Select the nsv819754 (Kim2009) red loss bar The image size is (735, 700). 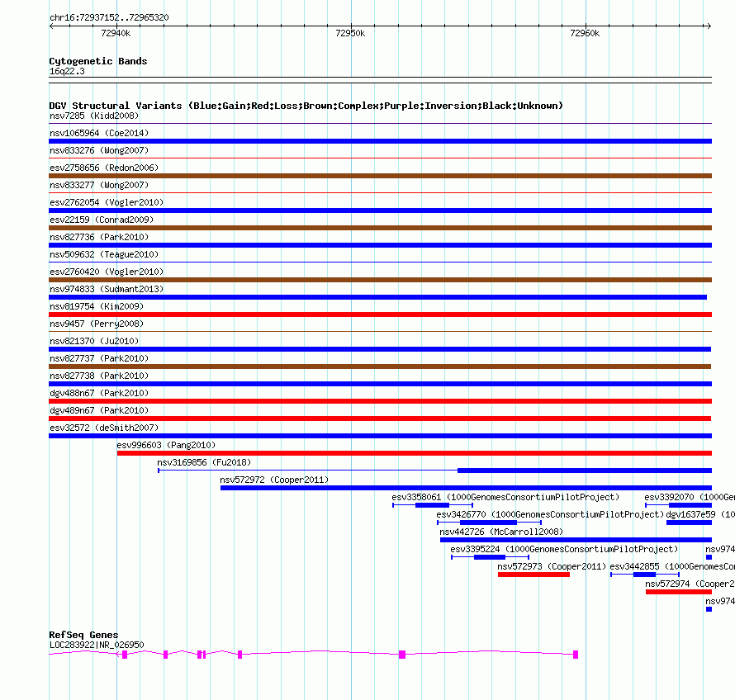[x=380, y=315]
